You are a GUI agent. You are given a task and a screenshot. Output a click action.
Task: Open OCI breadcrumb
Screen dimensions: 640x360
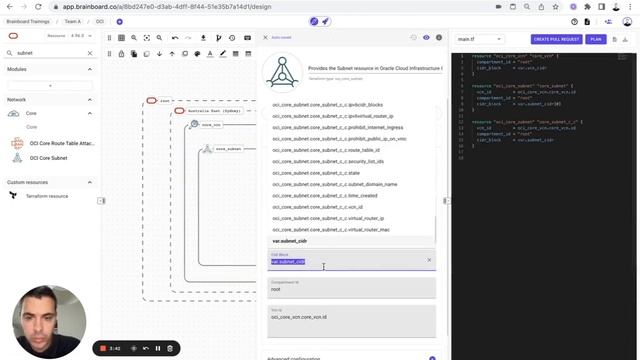(100, 22)
